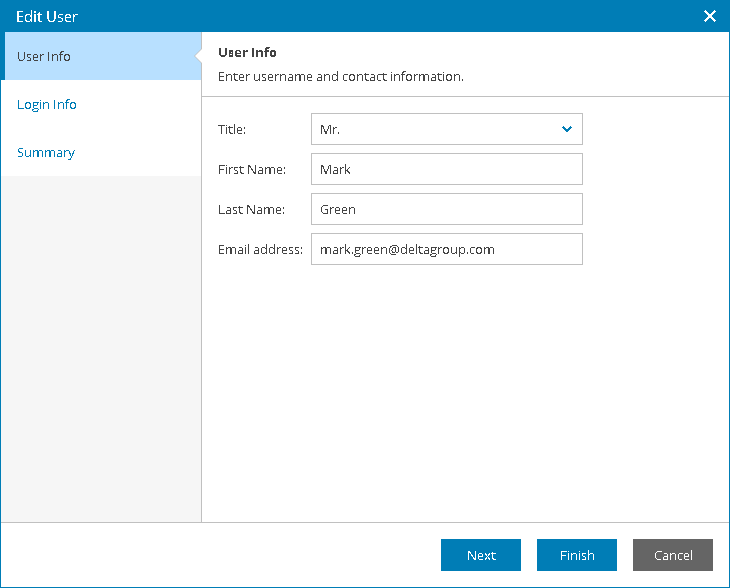
Task: Focus the Last Name field containing Green
Action: pos(446,209)
